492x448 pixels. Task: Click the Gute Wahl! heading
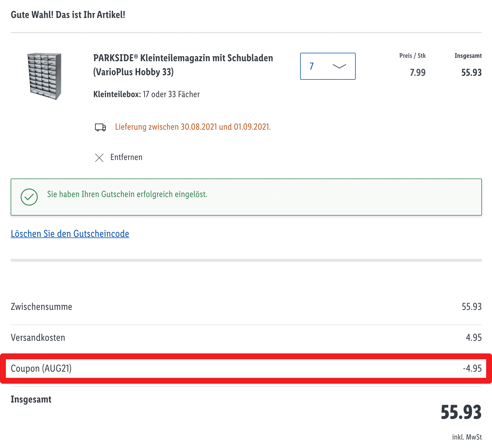tap(68, 15)
